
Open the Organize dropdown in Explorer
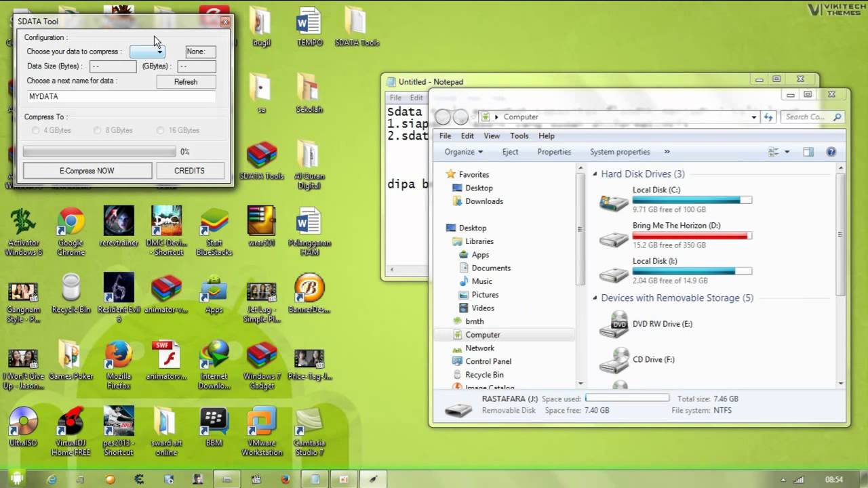464,152
